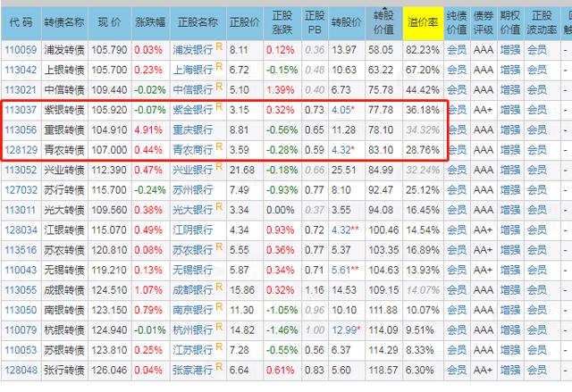Open 中信银行 stock link
This screenshot has height=392, width=572.
pos(193,89)
